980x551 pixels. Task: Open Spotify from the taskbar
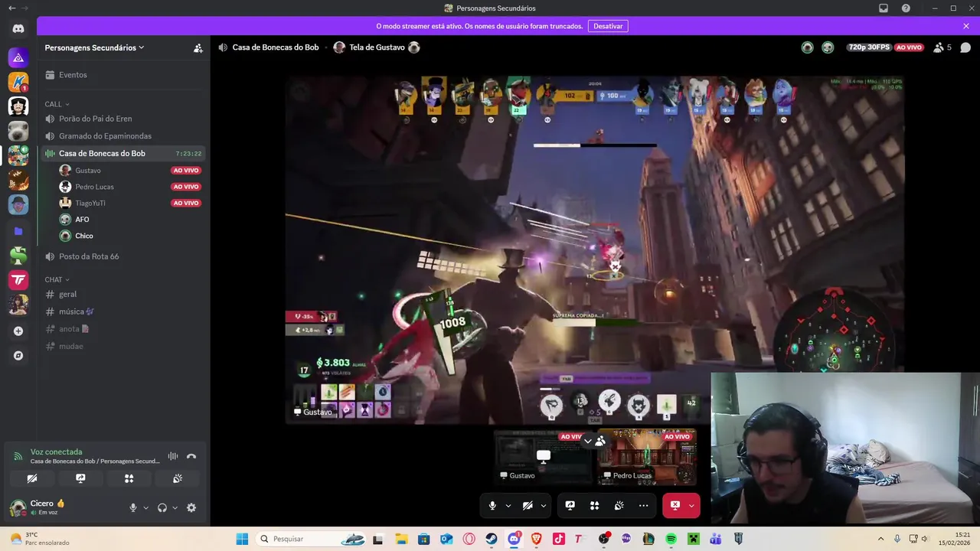point(671,539)
